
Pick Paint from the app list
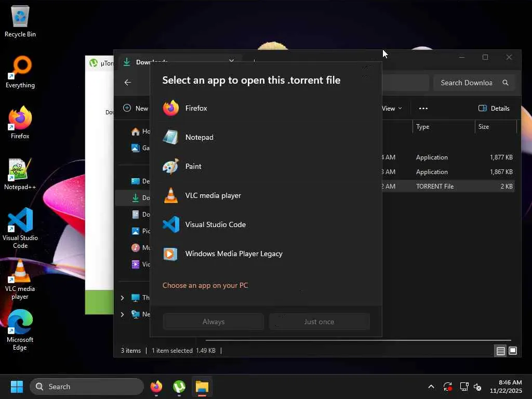265,167
